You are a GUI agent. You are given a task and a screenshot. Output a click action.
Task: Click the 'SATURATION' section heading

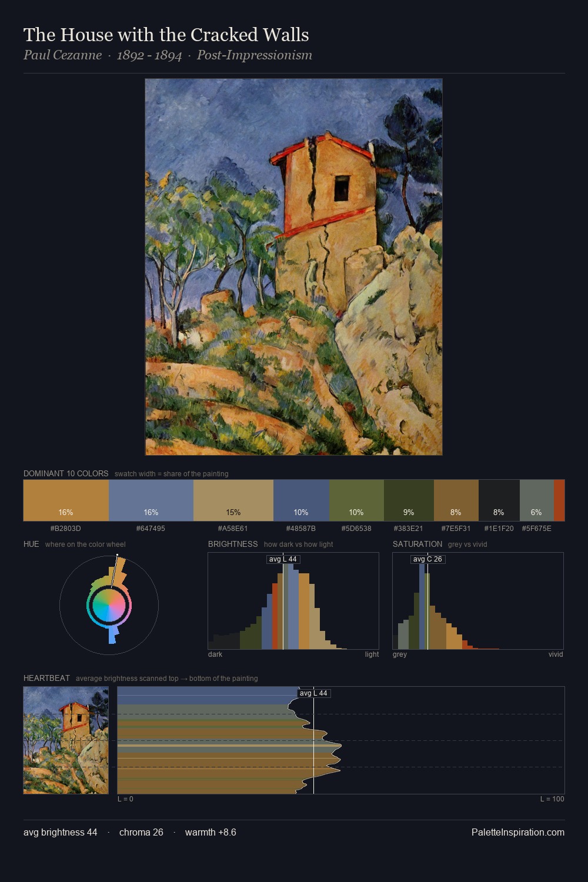417,544
